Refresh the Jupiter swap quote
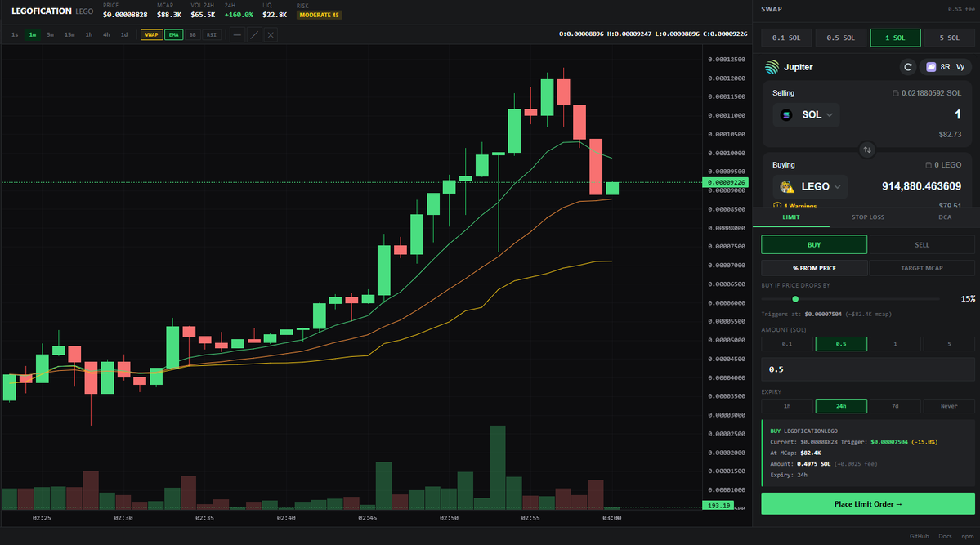Image resolution: width=980 pixels, height=545 pixels. [907, 67]
